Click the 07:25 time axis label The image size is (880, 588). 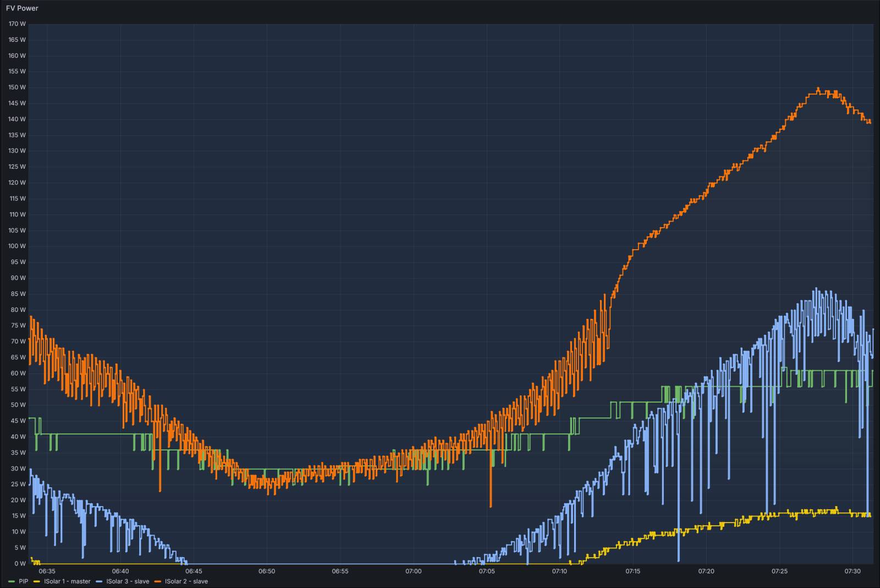(779, 571)
